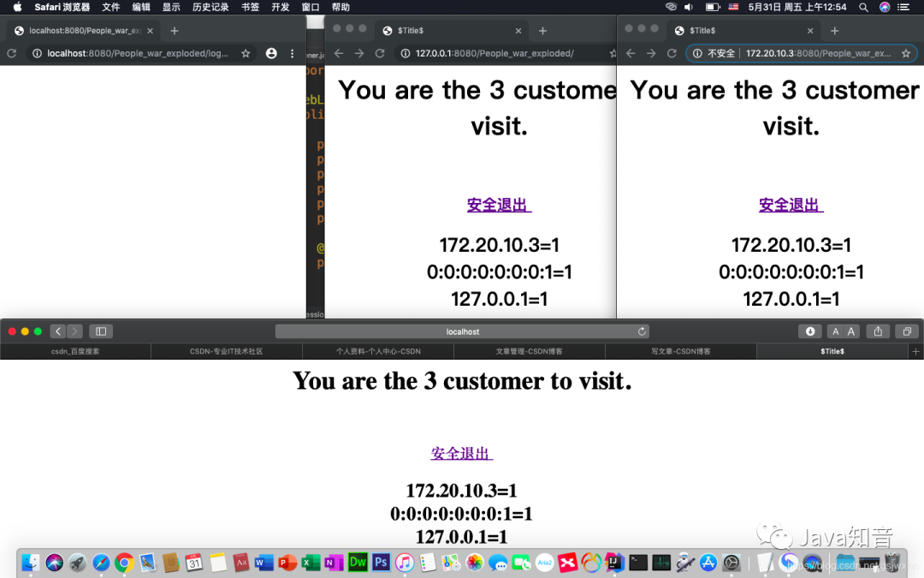The image size is (924, 578).
Task: Reload the localhost page in Safari
Action: (x=642, y=331)
